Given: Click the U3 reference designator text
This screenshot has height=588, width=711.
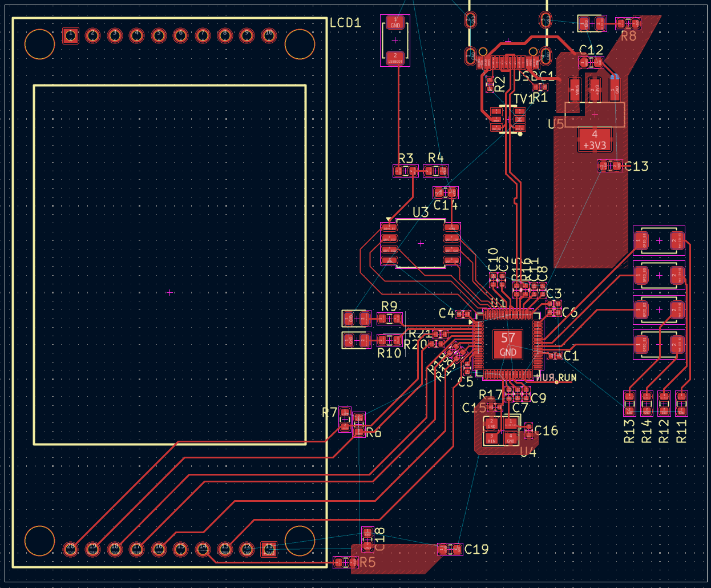Looking at the screenshot, I should [x=421, y=212].
